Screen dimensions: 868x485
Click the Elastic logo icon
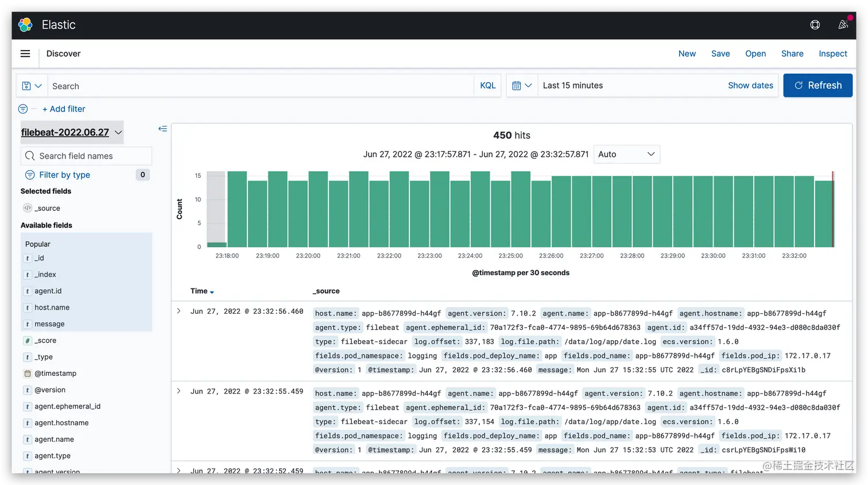[25, 25]
